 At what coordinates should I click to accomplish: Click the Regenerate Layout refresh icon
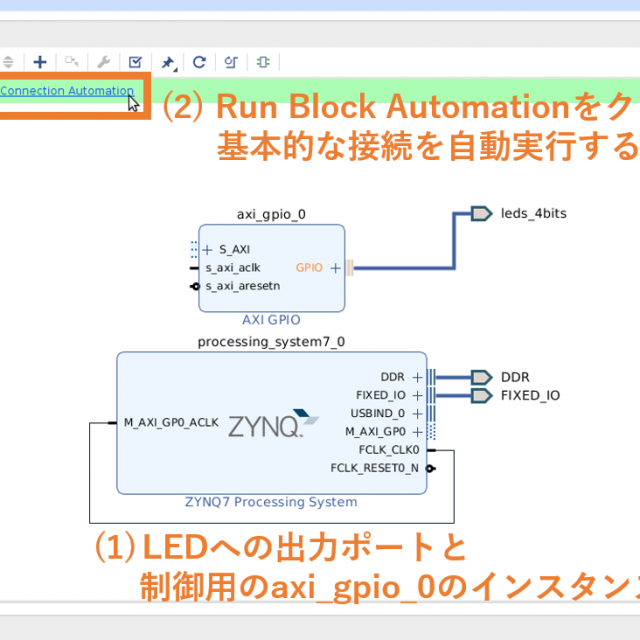coord(199,62)
